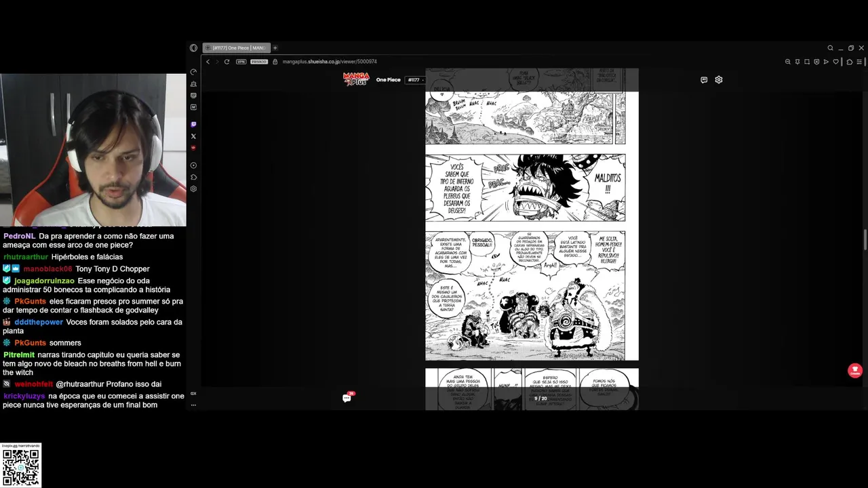Open the tab search magnifier icon
Image resolution: width=868 pixels, height=488 pixels.
coord(830,48)
